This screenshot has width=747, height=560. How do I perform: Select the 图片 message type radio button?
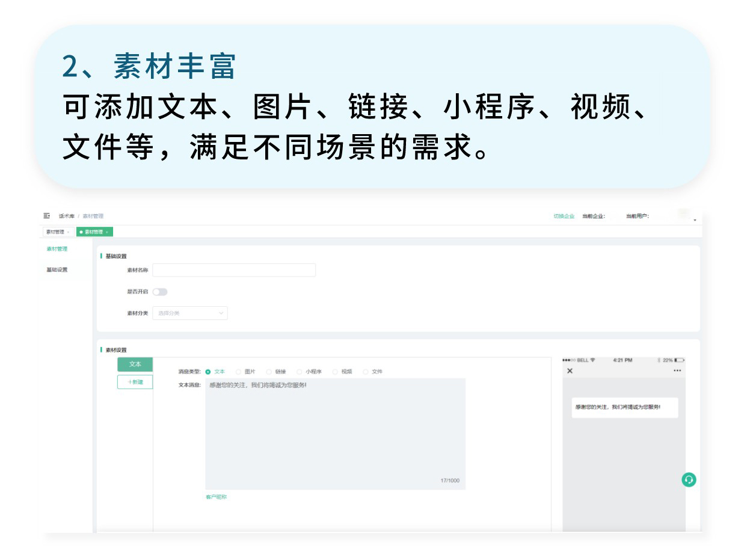[240, 372]
